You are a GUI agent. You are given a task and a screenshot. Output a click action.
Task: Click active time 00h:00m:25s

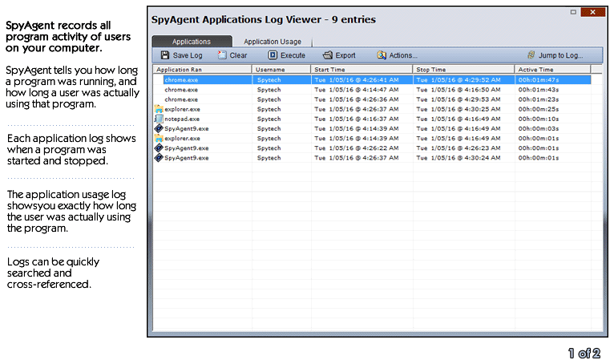539,109
